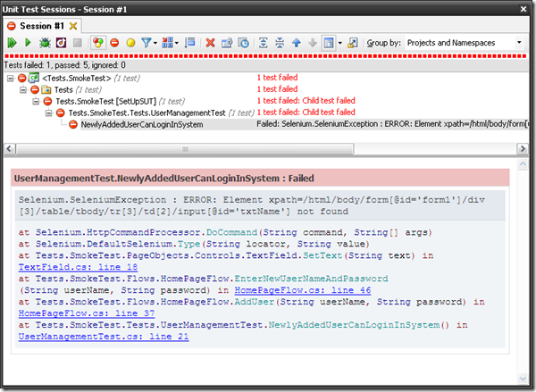This screenshot has width=536, height=392.
Task: Click the export results arrow icon
Action: point(353,43)
